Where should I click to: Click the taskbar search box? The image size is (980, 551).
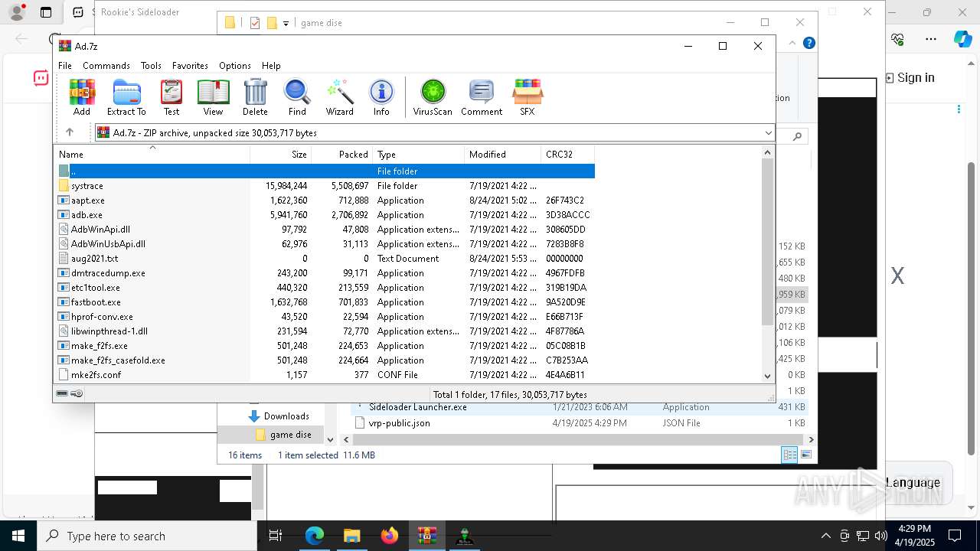click(x=147, y=536)
